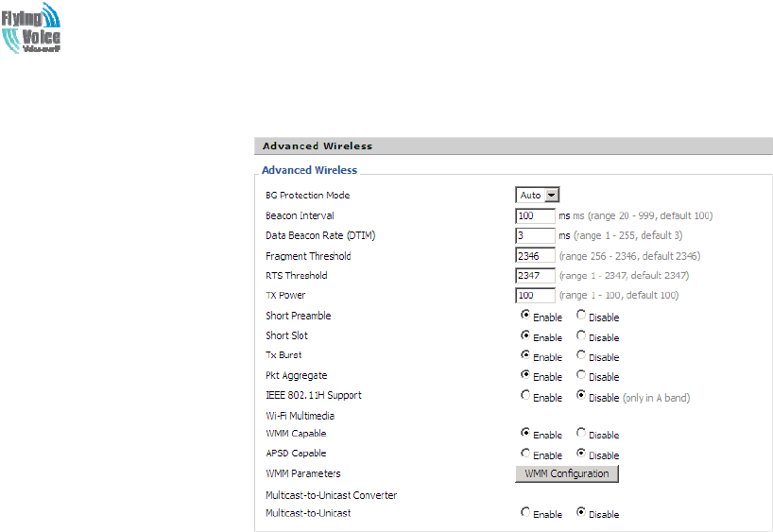Click the TX Power input field
Viewport: 773px width, 532px height.
536,296
